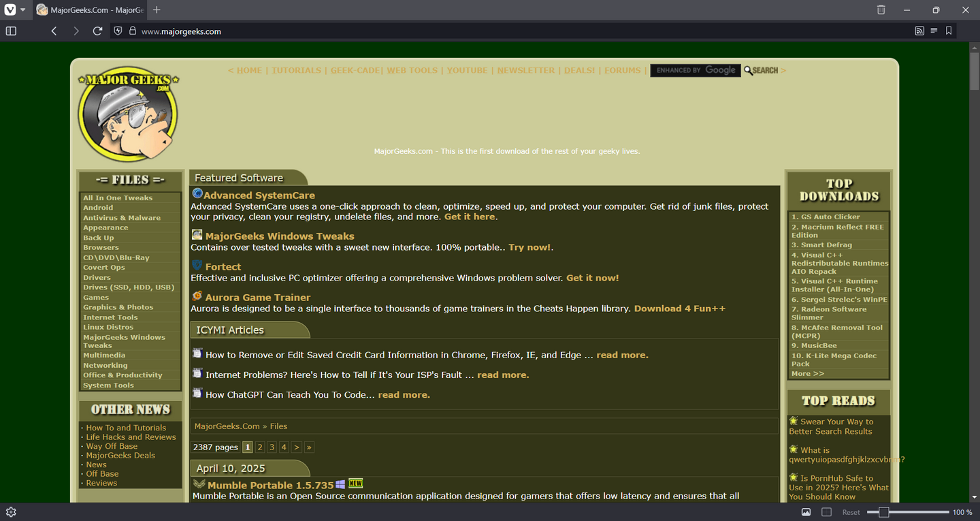Go forward using the forward arrow
The height and width of the screenshot is (521, 980).
pyautogui.click(x=76, y=31)
